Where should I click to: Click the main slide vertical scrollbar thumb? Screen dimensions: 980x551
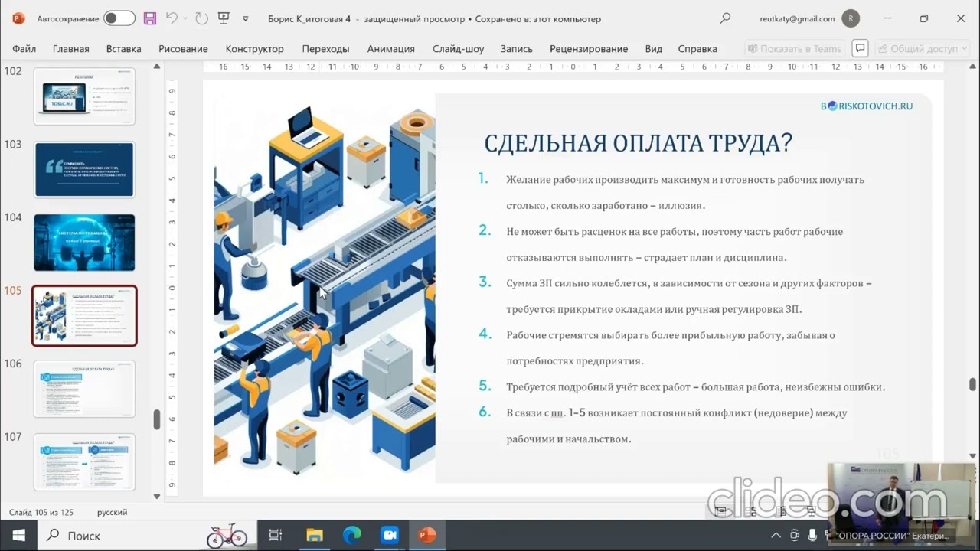coord(972,383)
